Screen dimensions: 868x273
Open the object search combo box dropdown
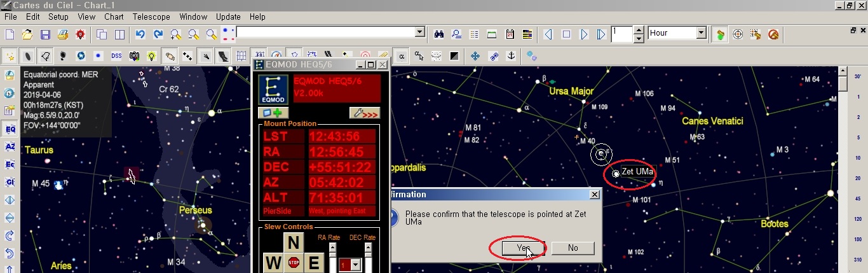[x=419, y=32]
